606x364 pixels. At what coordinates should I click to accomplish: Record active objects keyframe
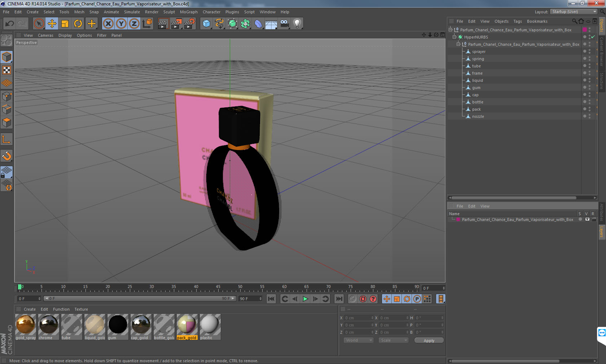coord(353,299)
